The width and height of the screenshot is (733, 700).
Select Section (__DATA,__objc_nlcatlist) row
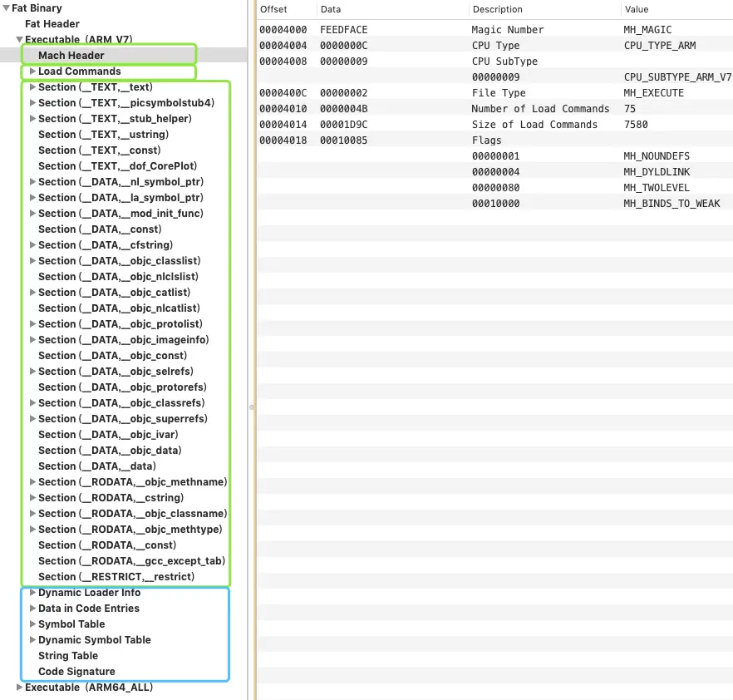click(119, 308)
